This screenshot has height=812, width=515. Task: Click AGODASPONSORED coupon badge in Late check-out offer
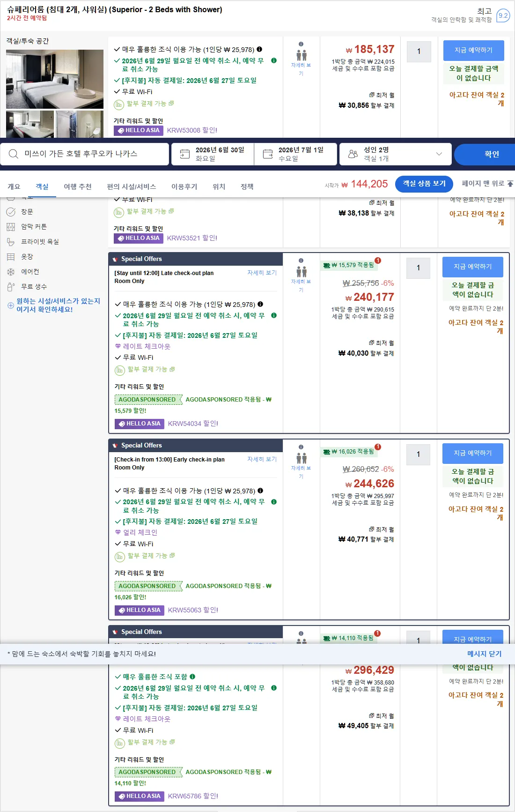point(148,400)
